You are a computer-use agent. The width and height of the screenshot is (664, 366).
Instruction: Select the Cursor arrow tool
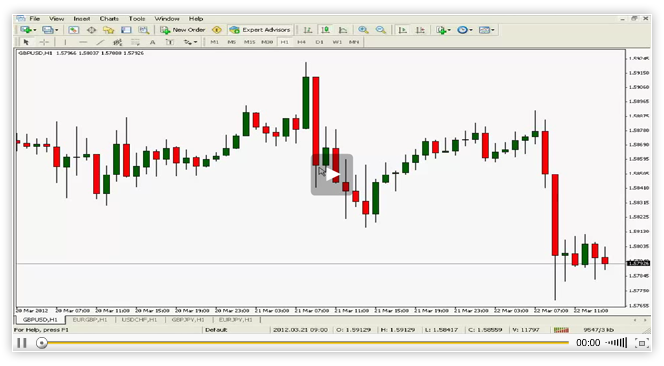[x=26, y=42]
